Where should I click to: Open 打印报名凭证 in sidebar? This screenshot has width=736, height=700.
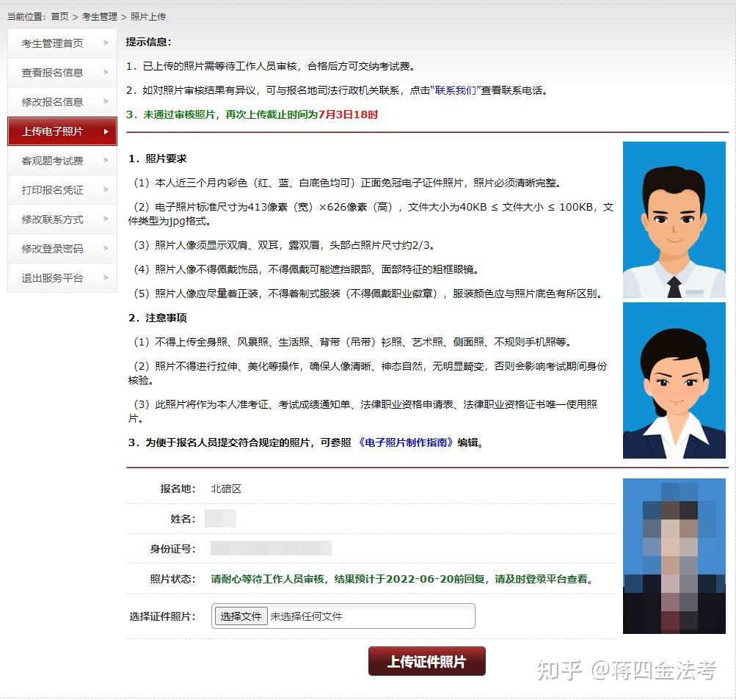coord(62,189)
